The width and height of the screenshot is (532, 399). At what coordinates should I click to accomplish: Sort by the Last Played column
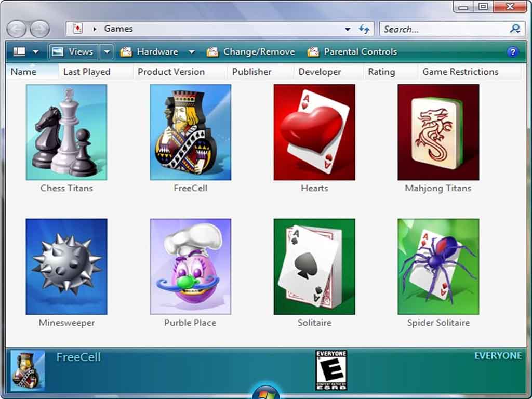click(87, 72)
